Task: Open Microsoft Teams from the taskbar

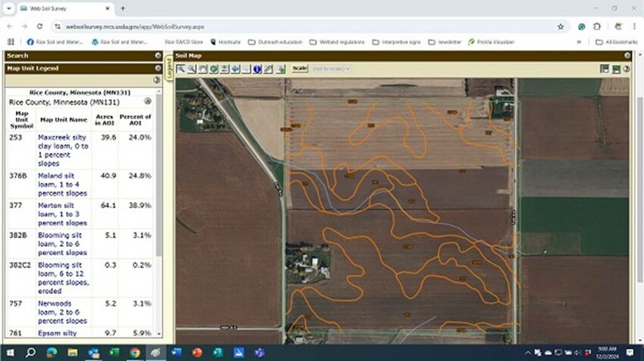Action: click(259, 353)
